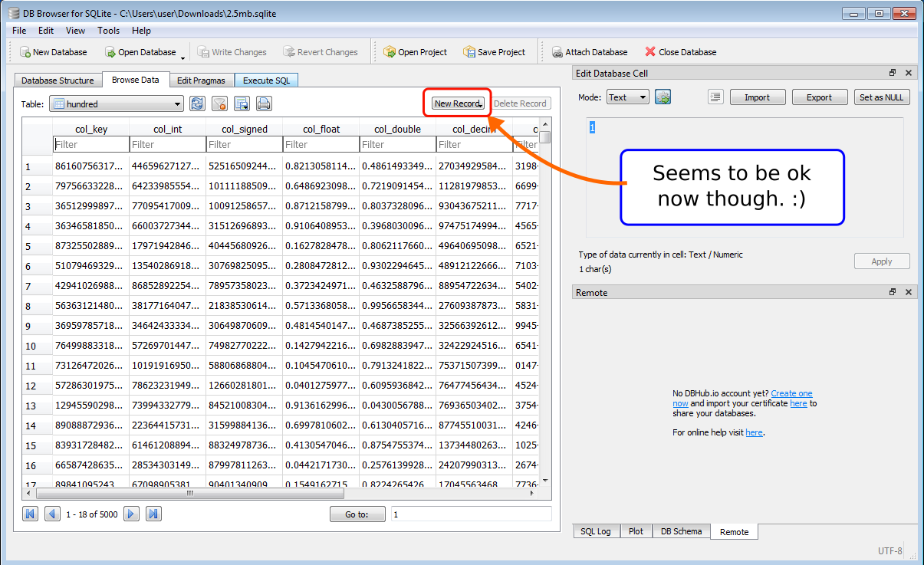This screenshot has width=924, height=565.
Task: Open the Mode dropdown showing Text
Action: click(627, 97)
